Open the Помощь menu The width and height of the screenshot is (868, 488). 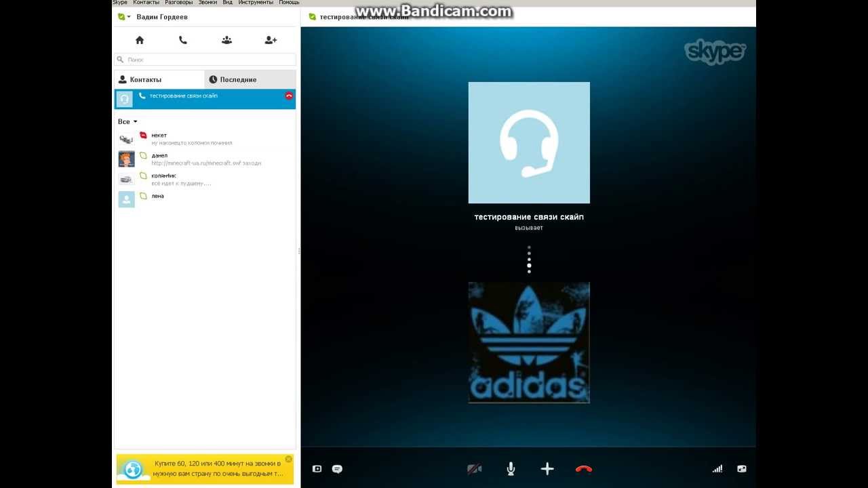(289, 3)
